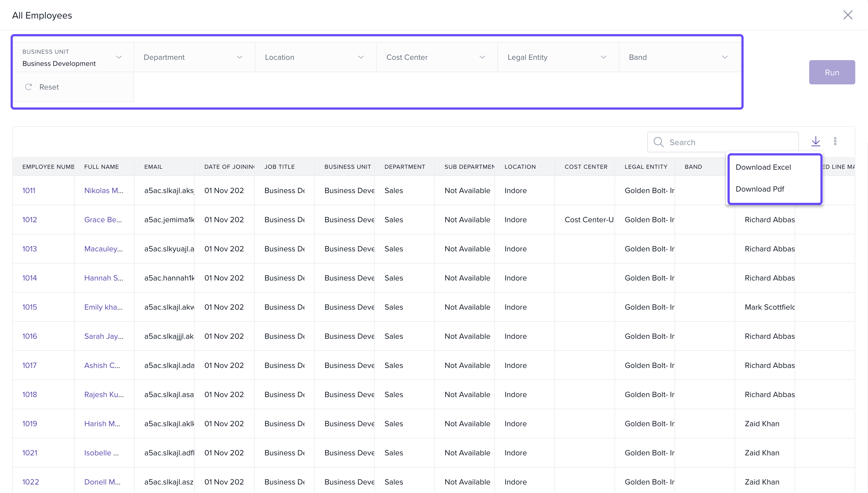Click the Reset refresh icon
This screenshot has width=868, height=493.
click(x=29, y=87)
